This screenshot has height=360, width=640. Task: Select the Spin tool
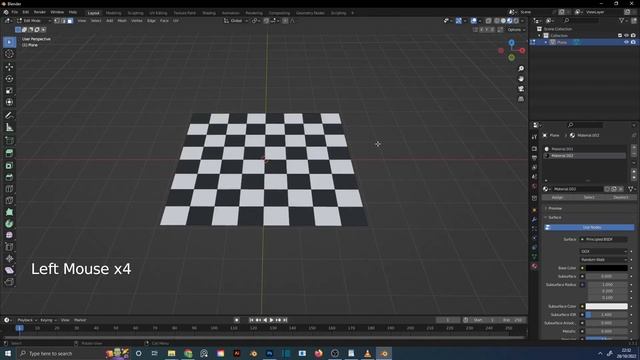click(9, 224)
